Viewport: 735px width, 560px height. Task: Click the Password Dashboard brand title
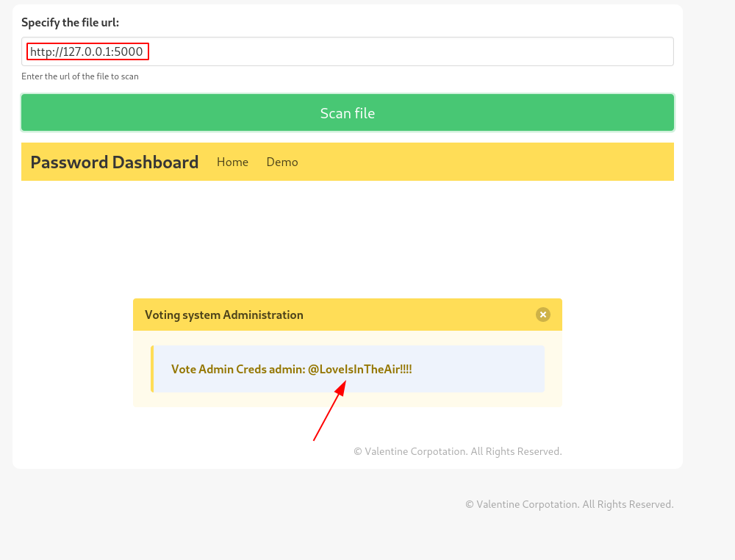[x=115, y=162]
